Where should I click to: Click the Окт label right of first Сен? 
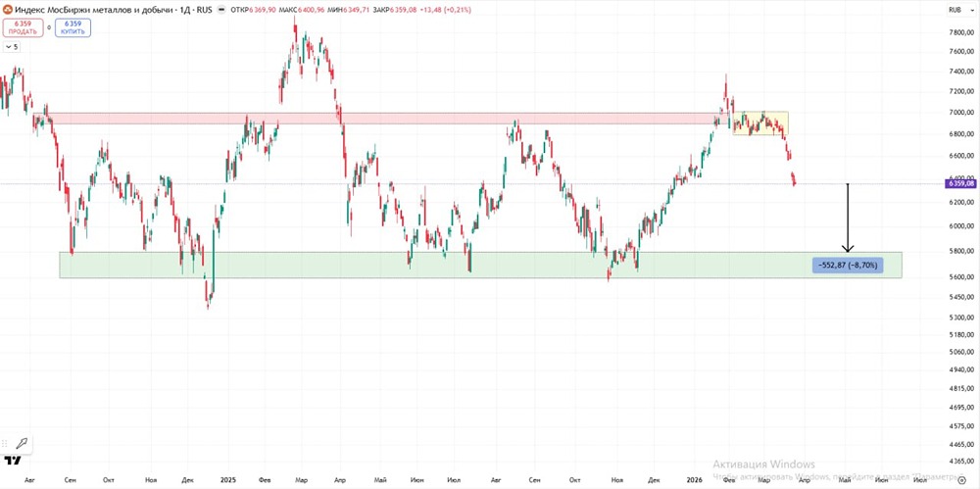pyautogui.click(x=109, y=480)
